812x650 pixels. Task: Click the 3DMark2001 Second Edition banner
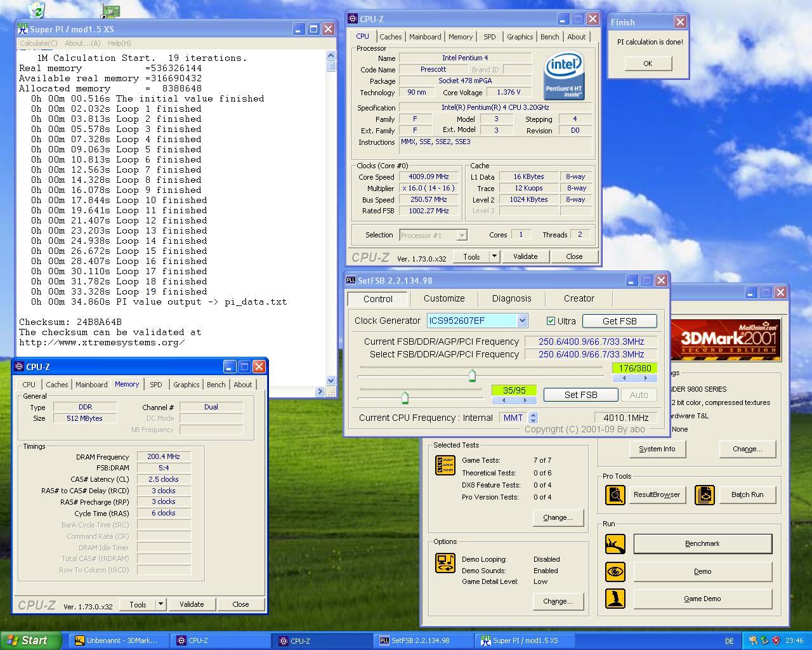pos(726,340)
